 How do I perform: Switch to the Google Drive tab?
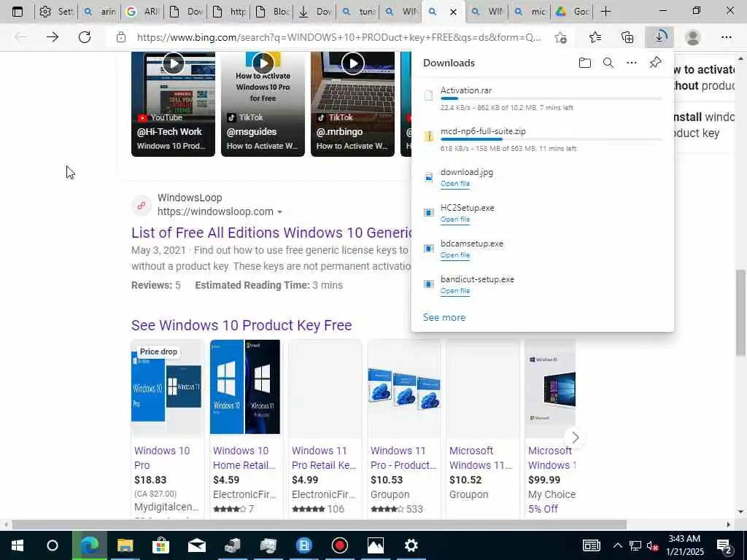(x=573, y=12)
